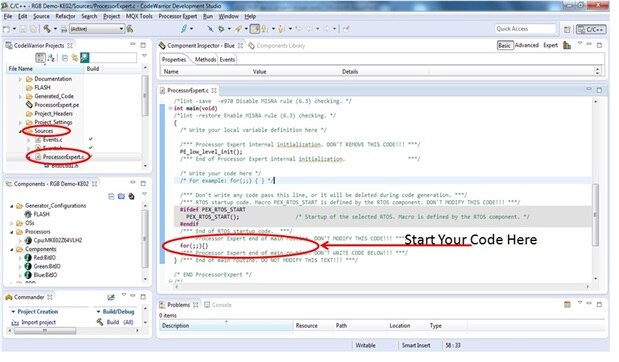
Task: Open the Processor Expert menu
Action: tap(178, 16)
